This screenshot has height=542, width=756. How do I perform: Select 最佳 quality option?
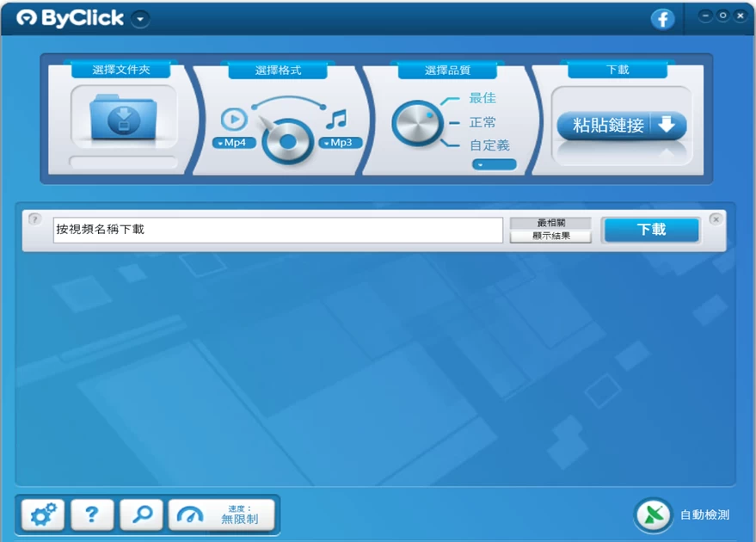(x=482, y=98)
